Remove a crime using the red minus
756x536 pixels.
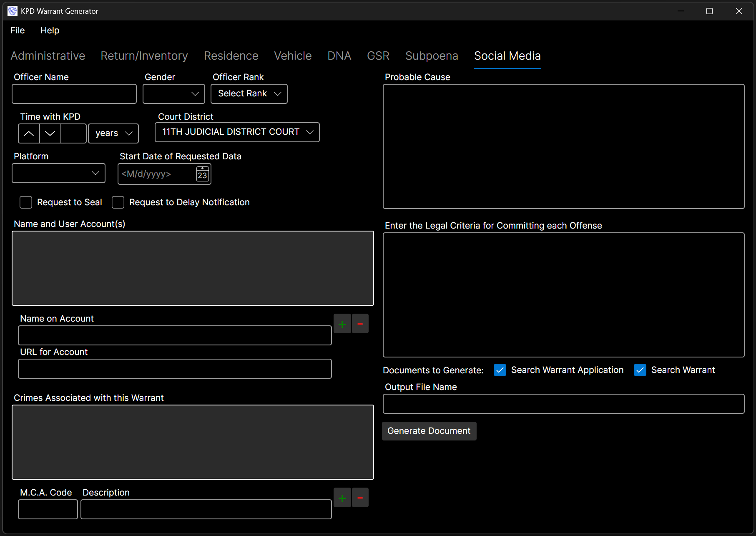tap(360, 498)
